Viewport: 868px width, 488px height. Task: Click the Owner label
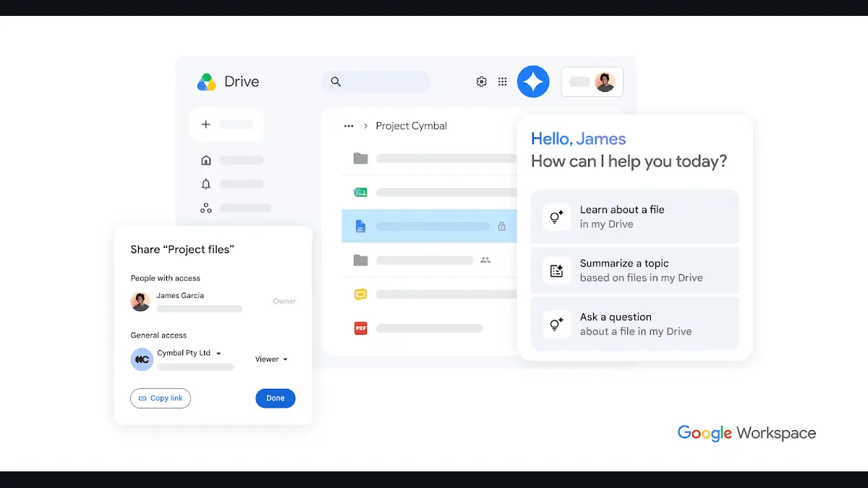pos(284,301)
